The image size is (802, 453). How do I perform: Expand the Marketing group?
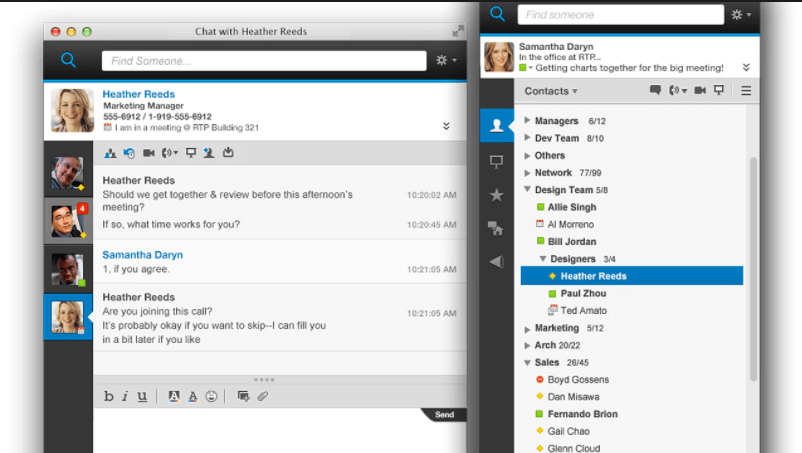[527, 329]
